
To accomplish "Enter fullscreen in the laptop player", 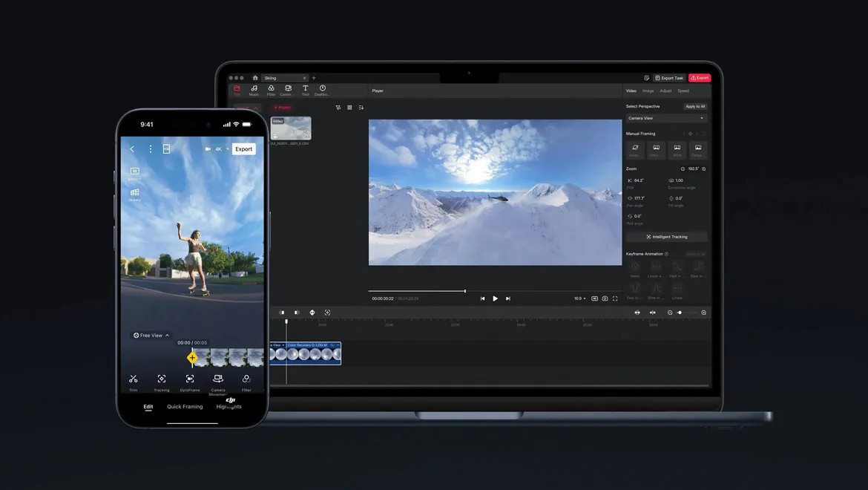I will (x=615, y=298).
